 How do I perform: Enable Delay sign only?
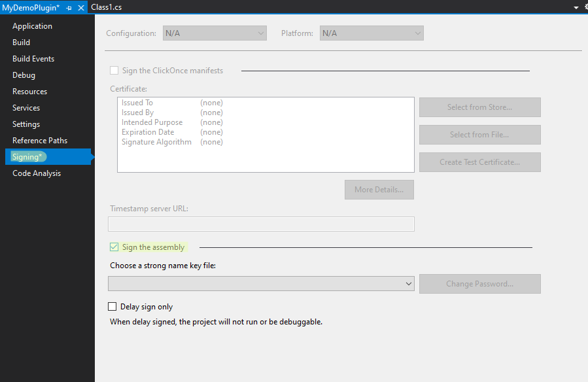(x=112, y=305)
